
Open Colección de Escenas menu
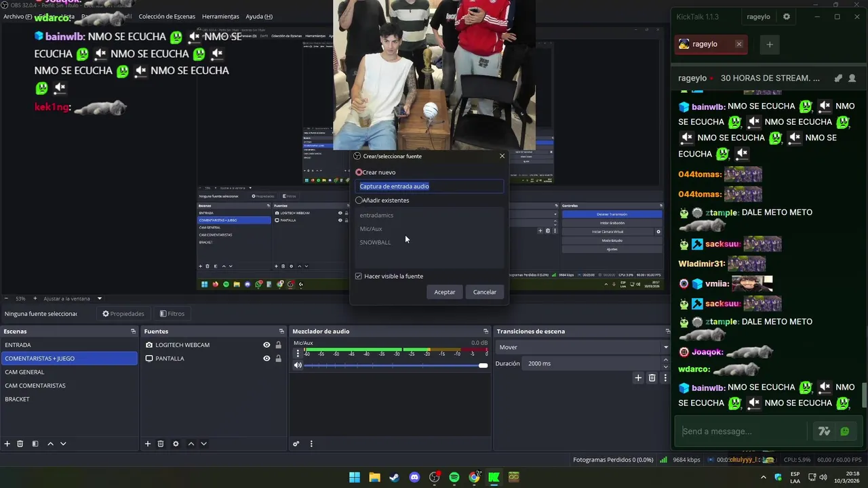click(167, 16)
